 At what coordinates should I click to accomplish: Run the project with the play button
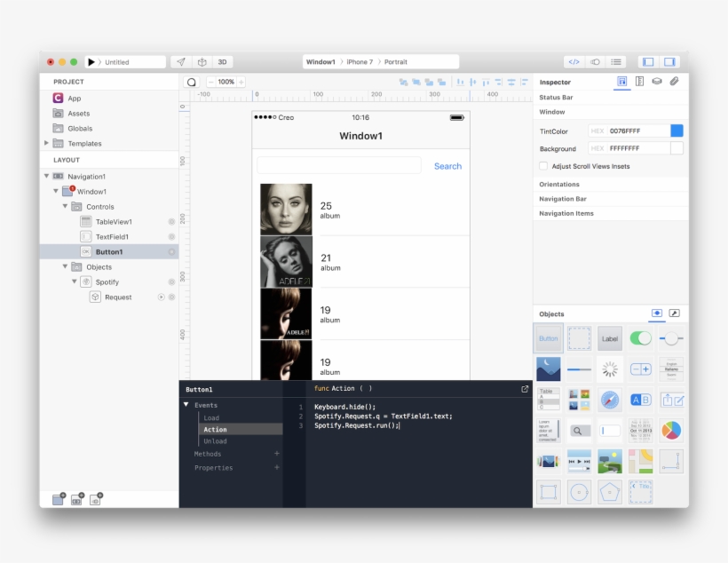pyautogui.click(x=91, y=61)
